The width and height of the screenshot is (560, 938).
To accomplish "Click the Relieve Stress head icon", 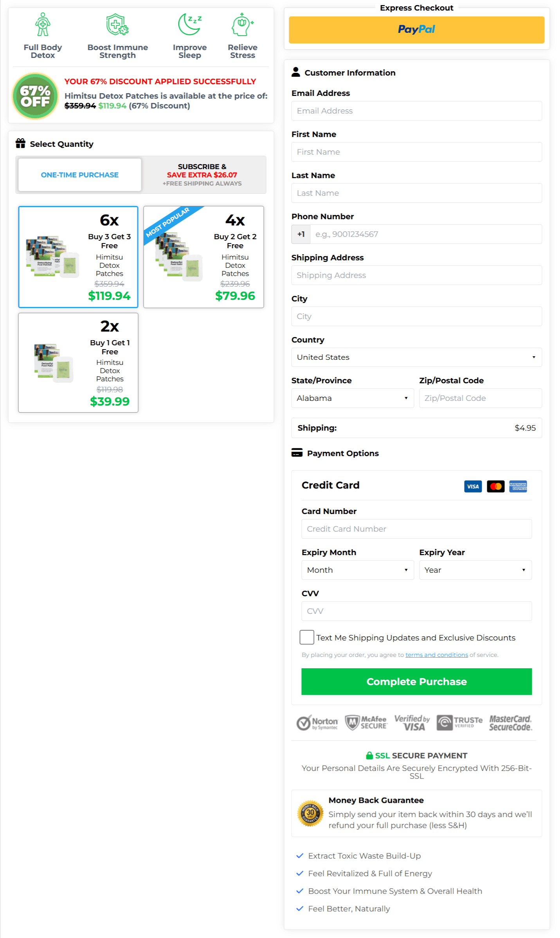I will tap(242, 24).
